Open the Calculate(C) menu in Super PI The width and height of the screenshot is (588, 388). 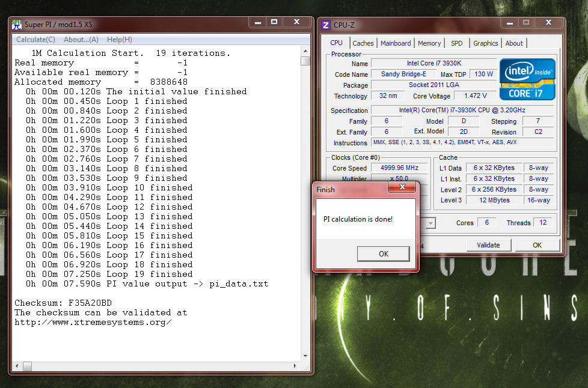[35, 40]
